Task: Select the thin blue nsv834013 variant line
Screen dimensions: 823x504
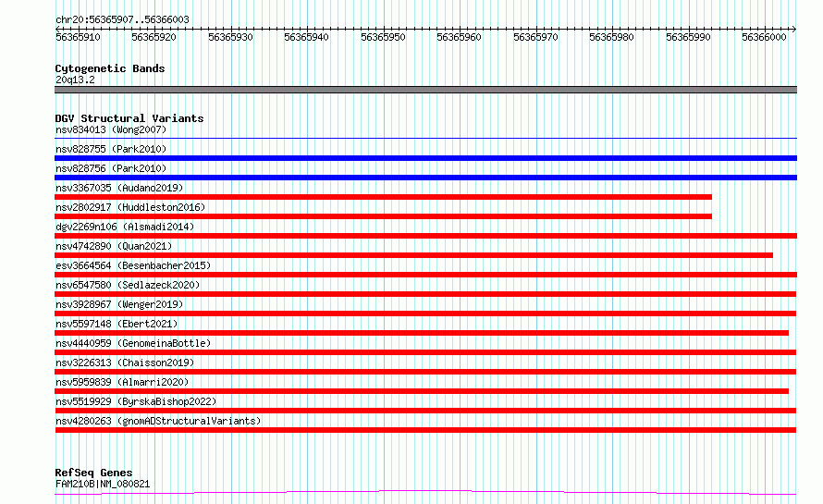Action: click(425, 139)
